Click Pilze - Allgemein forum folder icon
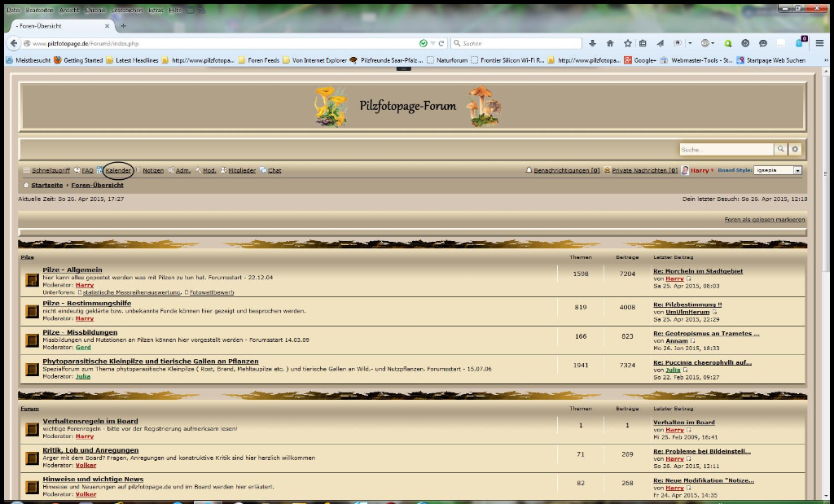This screenshot has width=834, height=504. coord(32,280)
